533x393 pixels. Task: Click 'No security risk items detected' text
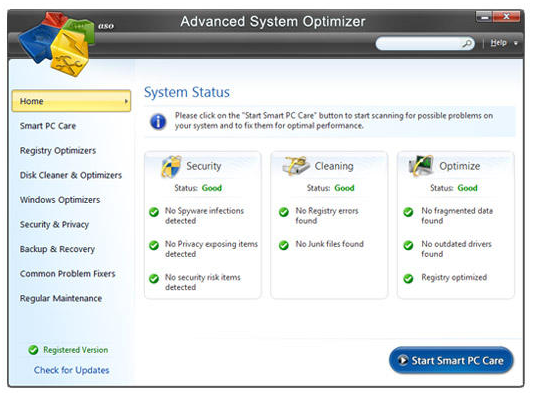(203, 282)
